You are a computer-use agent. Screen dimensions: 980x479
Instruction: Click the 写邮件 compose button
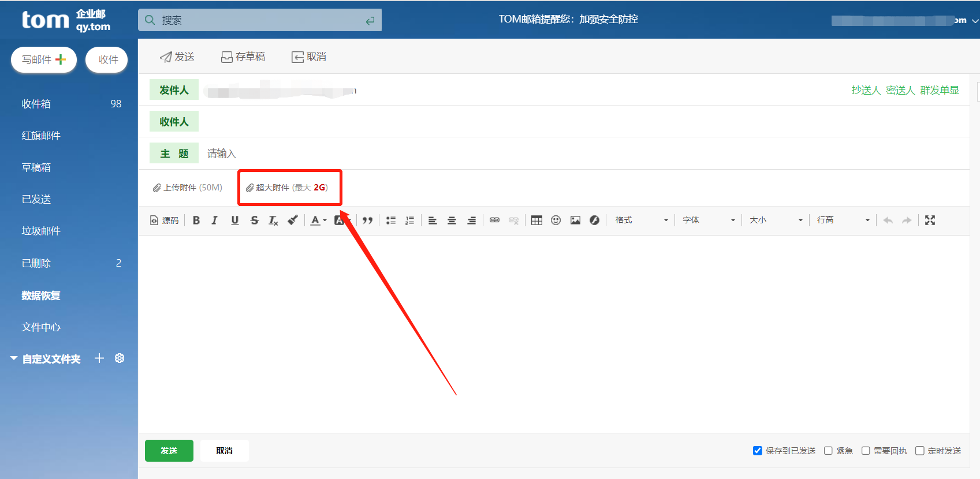click(44, 59)
